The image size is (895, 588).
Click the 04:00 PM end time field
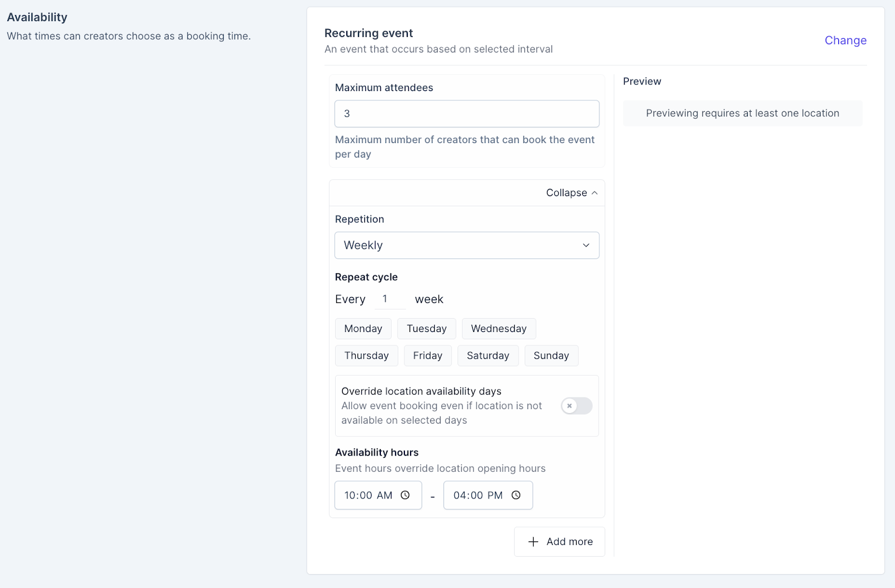point(488,495)
